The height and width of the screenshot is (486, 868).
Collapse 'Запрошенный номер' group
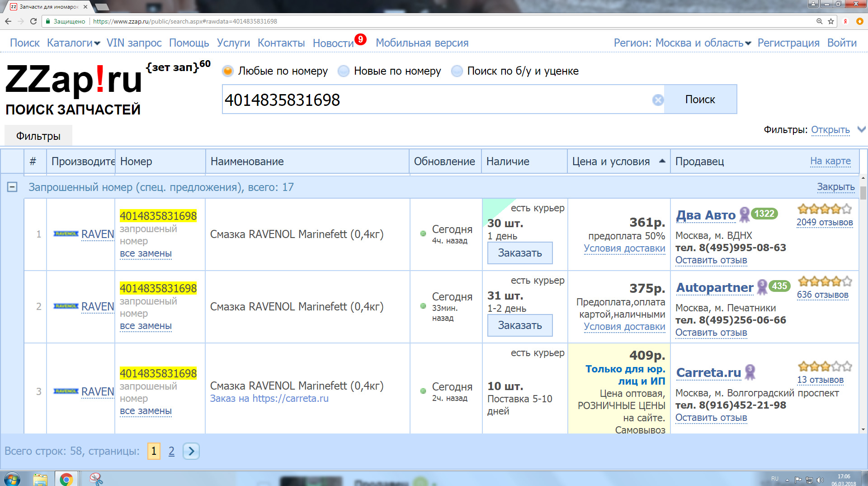[x=12, y=187]
